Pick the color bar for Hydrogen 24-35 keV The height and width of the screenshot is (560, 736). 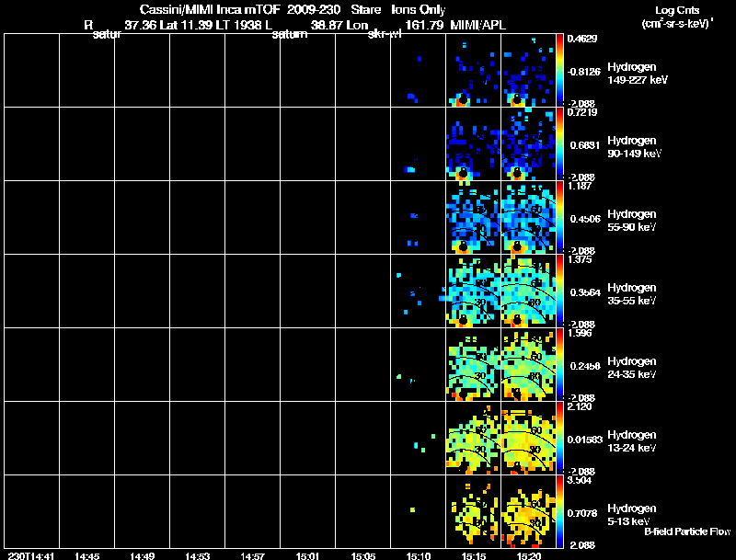pyautogui.click(x=559, y=364)
